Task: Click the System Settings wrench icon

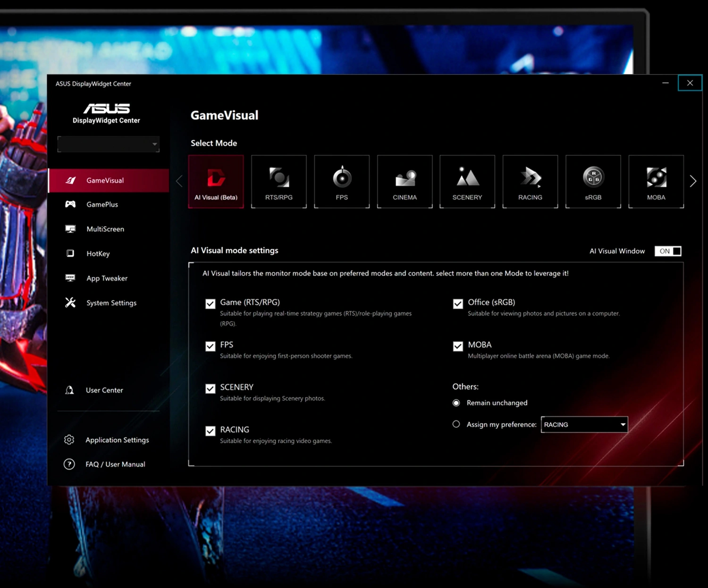Action: click(x=70, y=302)
